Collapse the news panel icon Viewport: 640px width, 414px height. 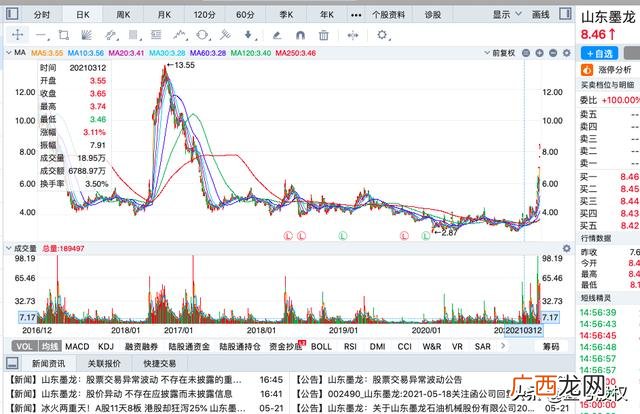13,363
